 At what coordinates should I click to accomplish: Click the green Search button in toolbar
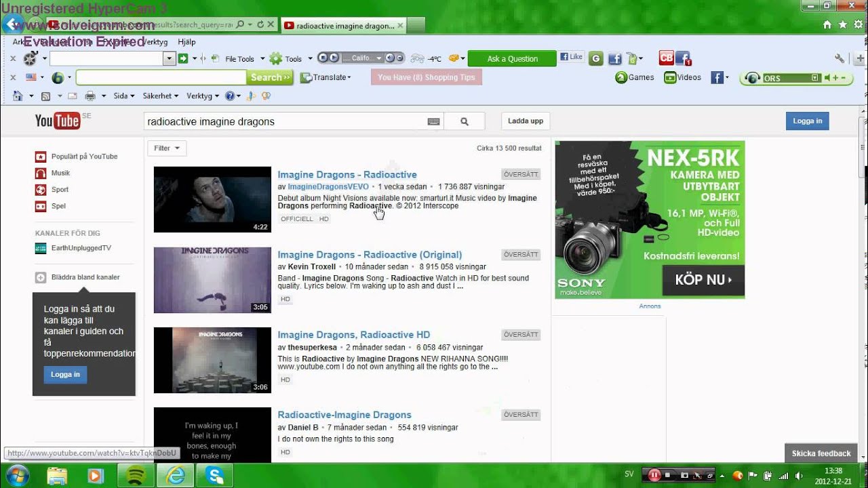270,77
